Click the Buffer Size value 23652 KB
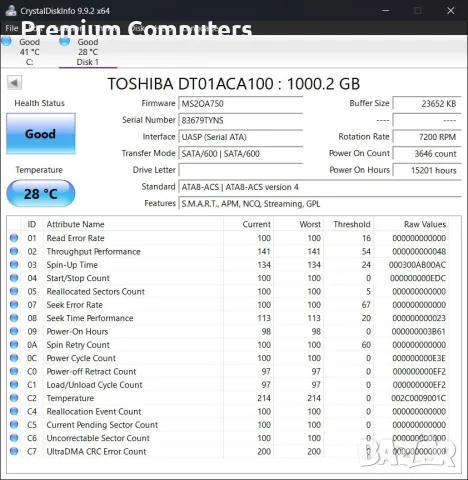The image size is (468, 480). tap(427, 104)
